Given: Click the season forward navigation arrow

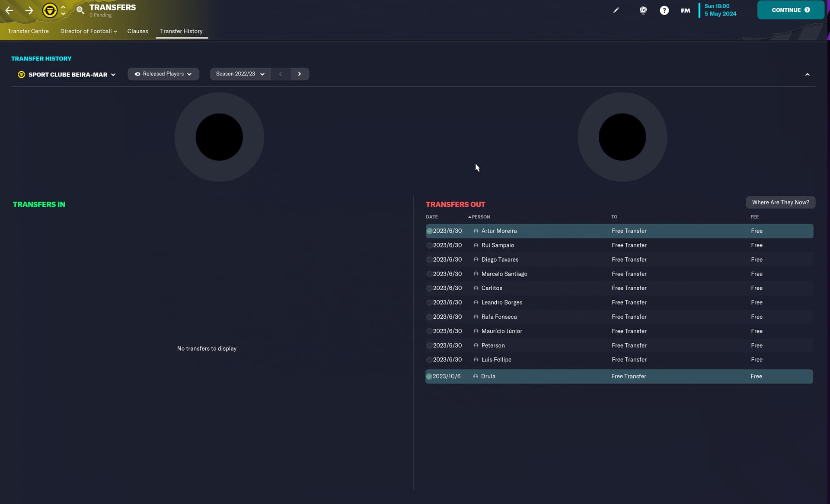Looking at the screenshot, I should pyautogui.click(x=300, y=74).
